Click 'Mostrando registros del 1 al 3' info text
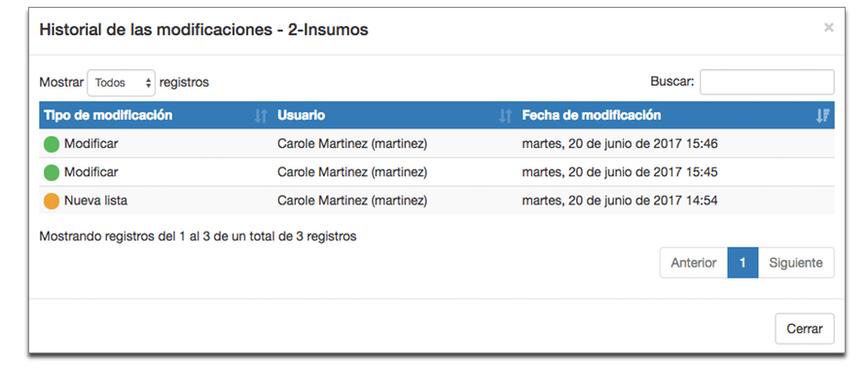Image resolution: width=868 pixels, height=368 pixels. (x=198, y=237)
